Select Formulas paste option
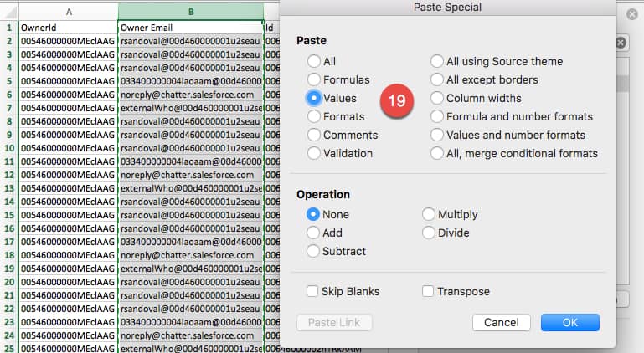This screenshot has width=644, height=353. 315,79
